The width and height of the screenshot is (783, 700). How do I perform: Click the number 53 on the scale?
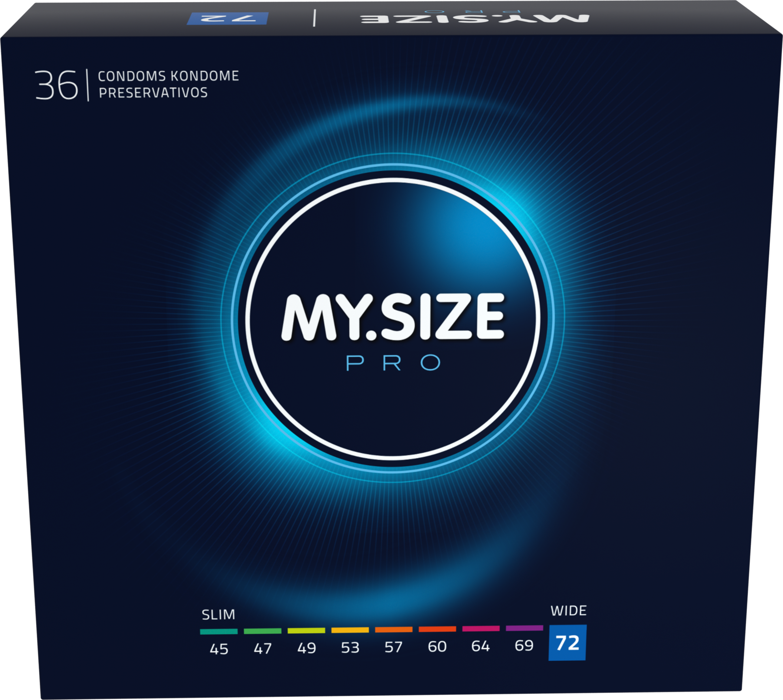(350, 648)
